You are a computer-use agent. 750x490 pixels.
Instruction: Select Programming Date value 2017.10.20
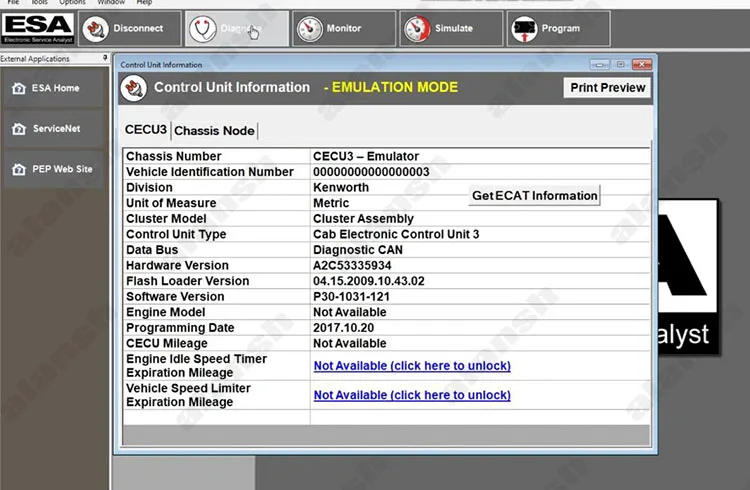343,328
